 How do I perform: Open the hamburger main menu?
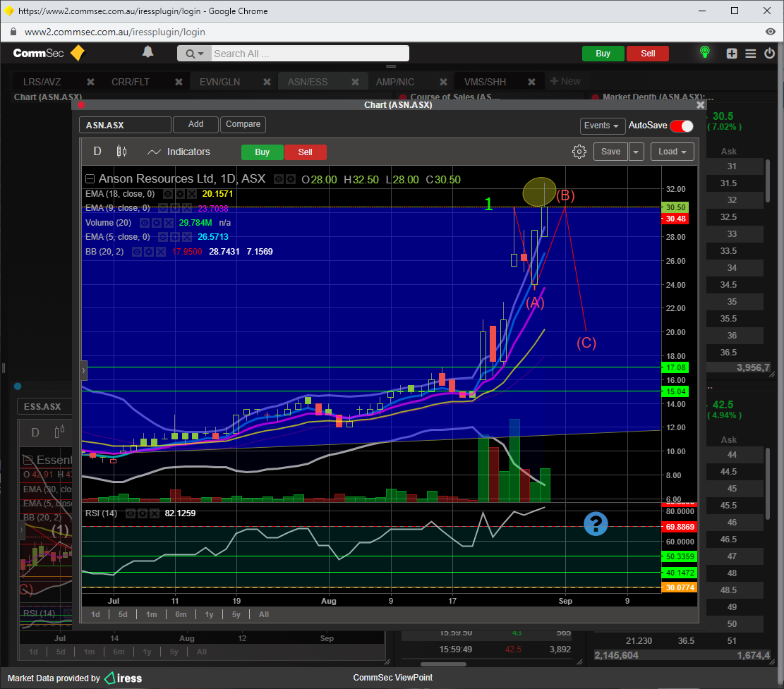click(751, 54)
